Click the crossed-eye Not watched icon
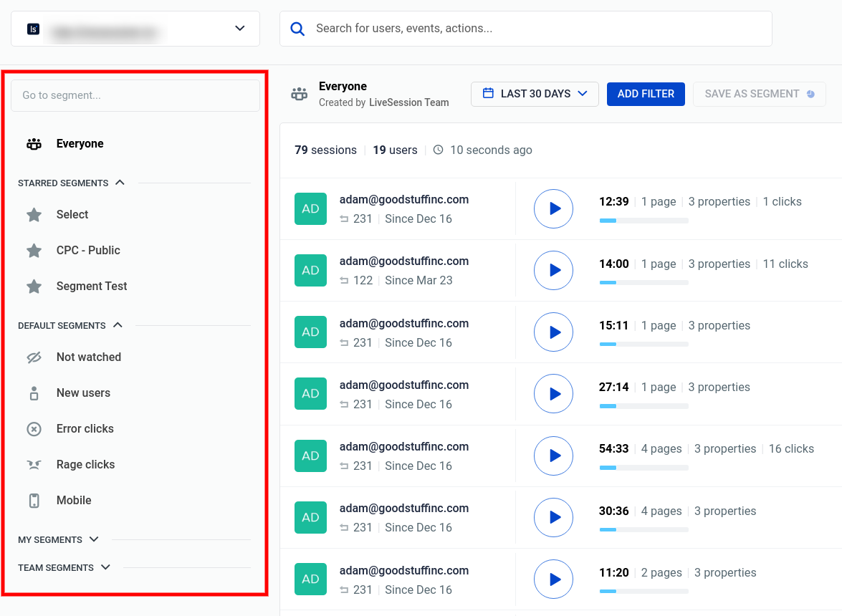 pos(34,357)
